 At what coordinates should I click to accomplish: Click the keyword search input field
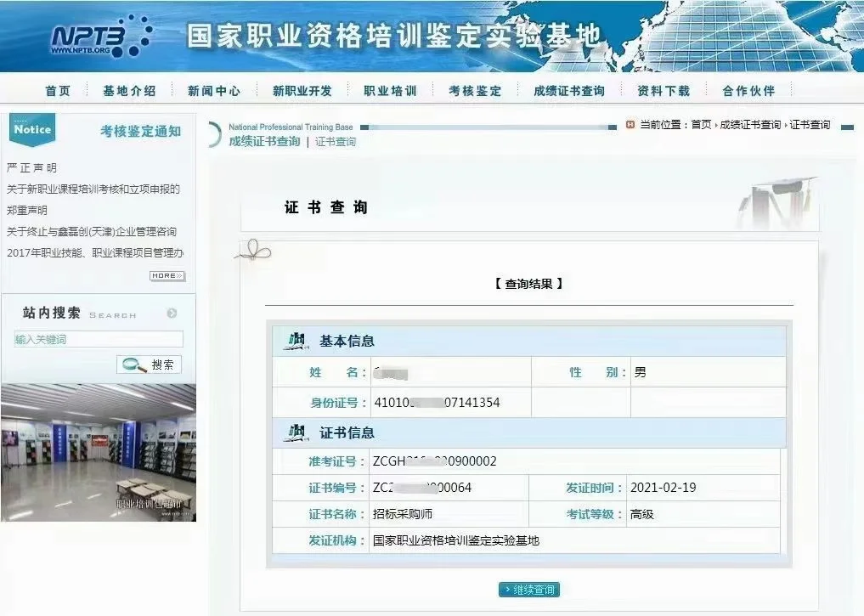coord(99,338)
